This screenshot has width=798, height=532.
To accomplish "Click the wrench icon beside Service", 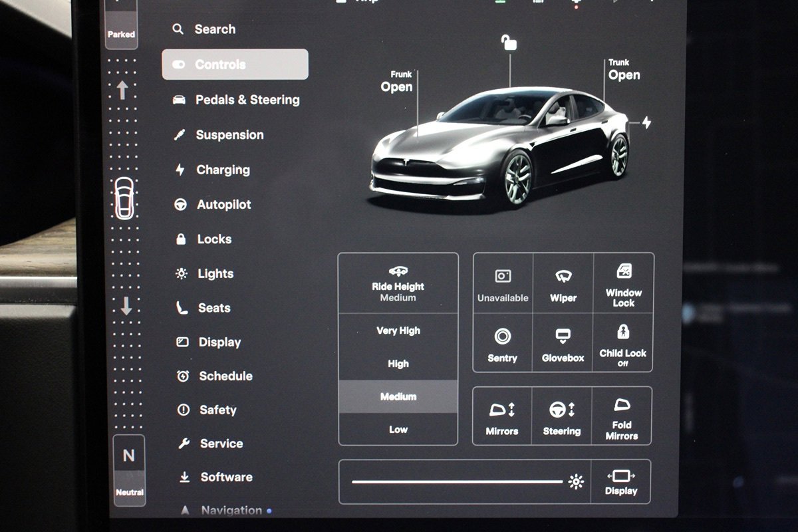I will (184, 444).
